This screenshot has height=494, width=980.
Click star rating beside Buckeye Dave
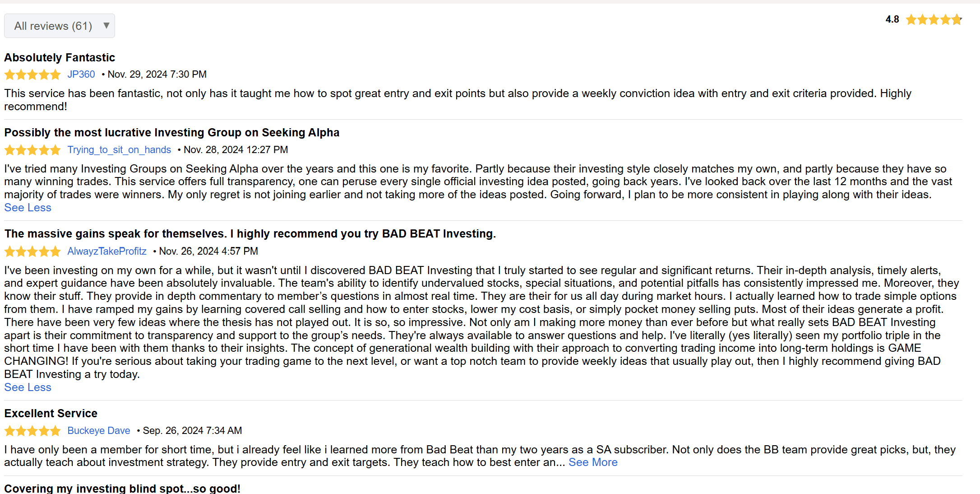pyautogui.click(x=32, y=431)
